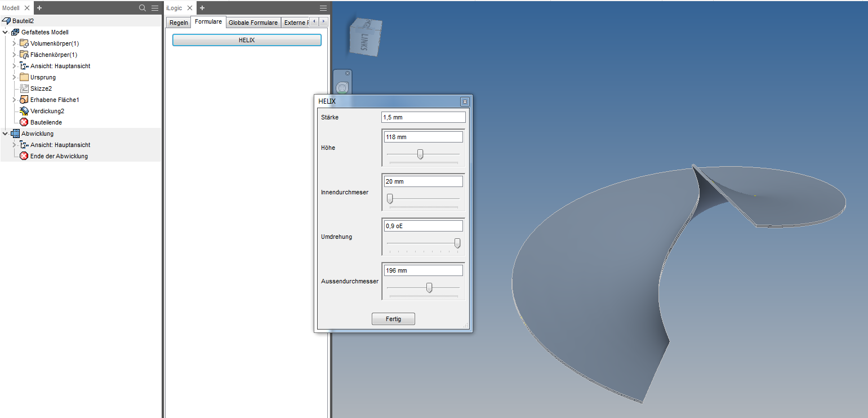Open the Modell browser settings hamburger icon
The width and height of the screenshot is (868, 418).
[154, 8]
